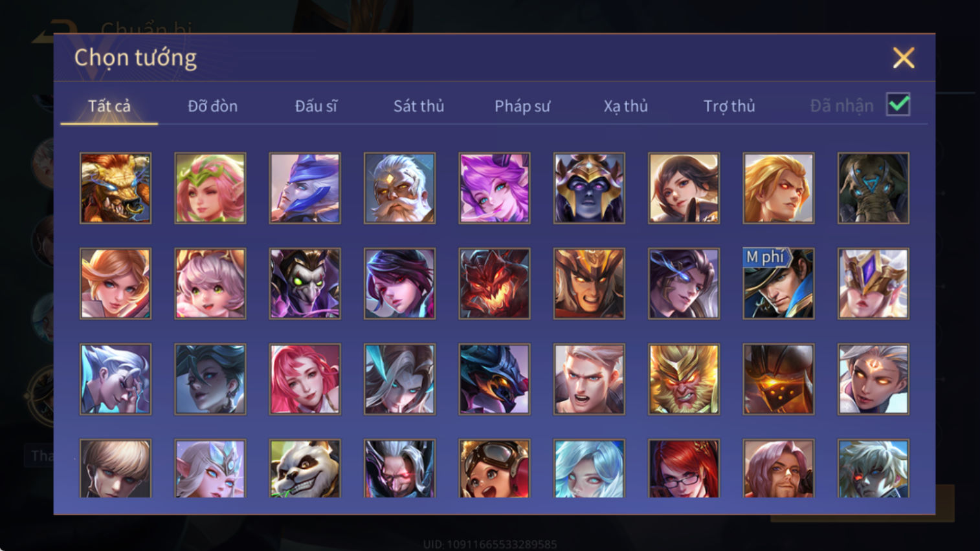
Task: Switch to the Đỡ đòn tab
Action: pyautogui.click(x=212, y=106)
